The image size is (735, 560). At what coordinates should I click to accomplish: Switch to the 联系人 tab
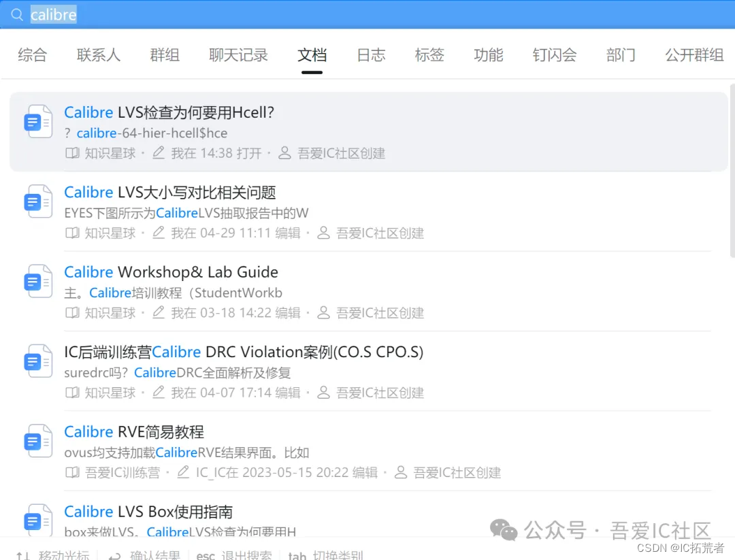[x=98, y=55]
